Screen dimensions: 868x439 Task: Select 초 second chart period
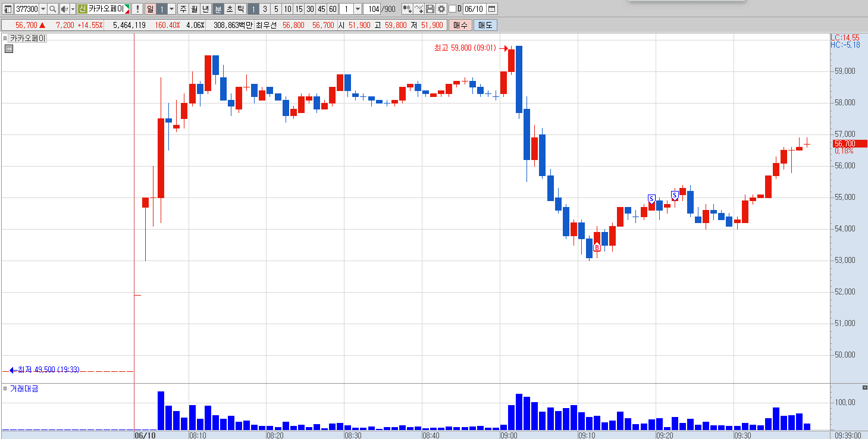click(229, 9)
